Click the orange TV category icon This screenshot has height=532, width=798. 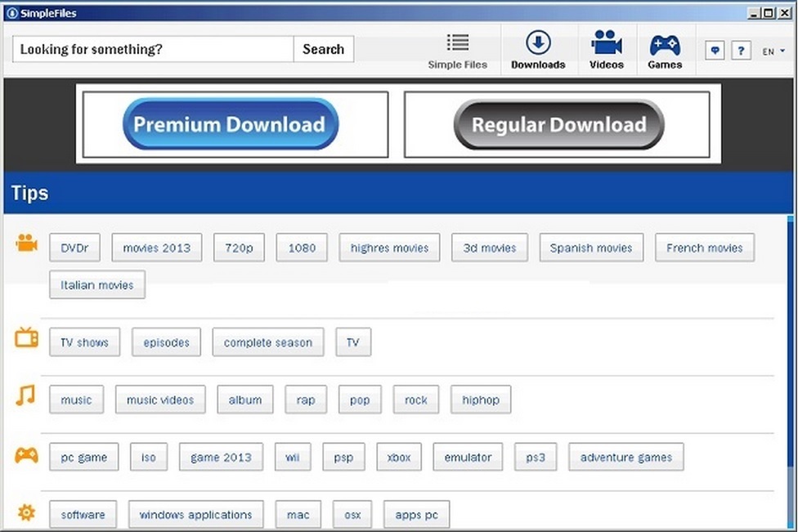point(26,338)
